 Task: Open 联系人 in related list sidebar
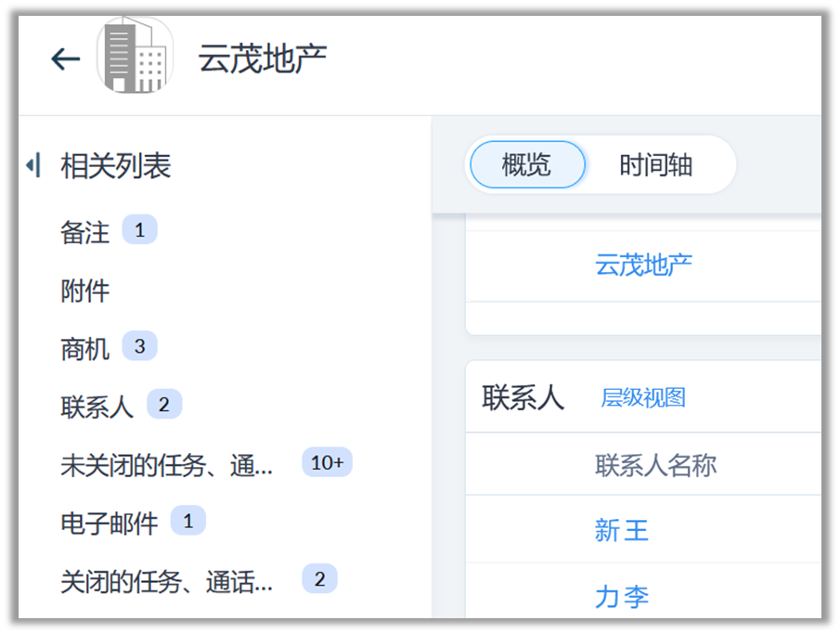point(97,407)
